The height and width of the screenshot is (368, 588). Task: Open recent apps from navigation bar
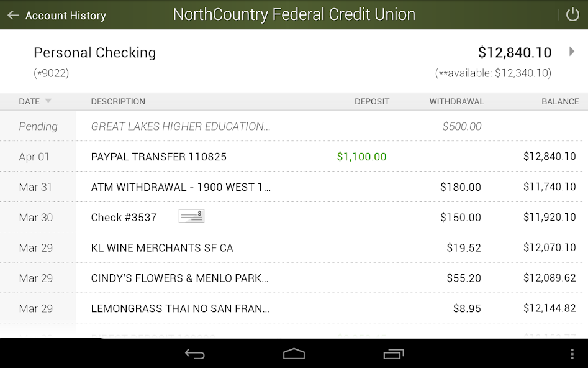[x=394, y=354]
